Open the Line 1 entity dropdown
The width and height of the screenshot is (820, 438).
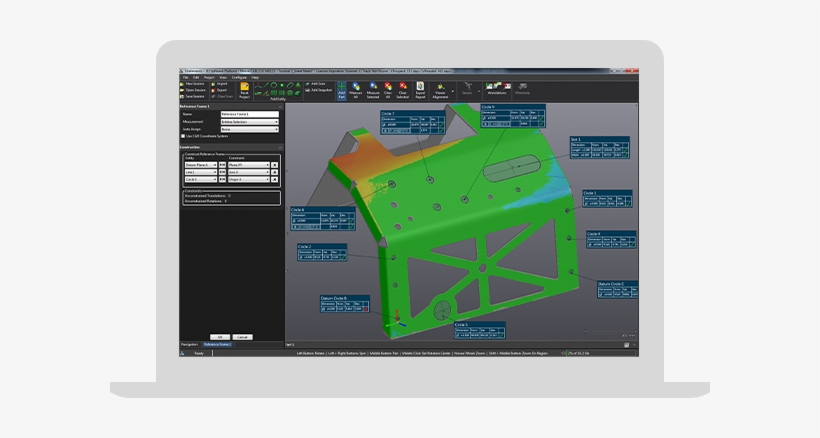click(x=201, y=172)
